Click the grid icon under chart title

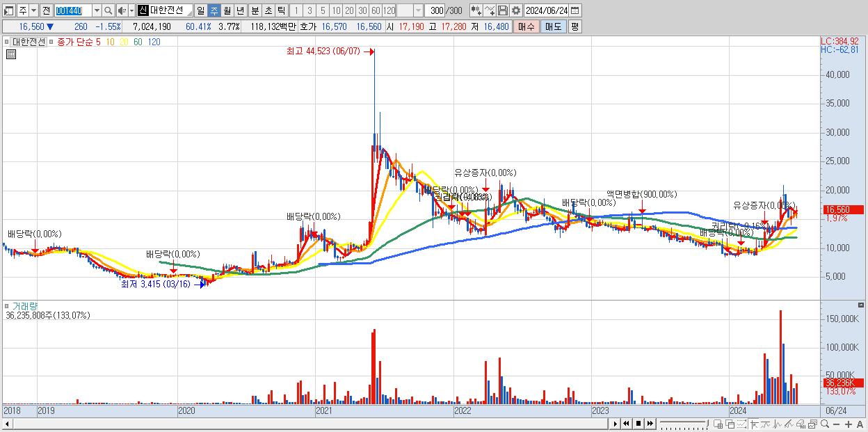[11, 55]
